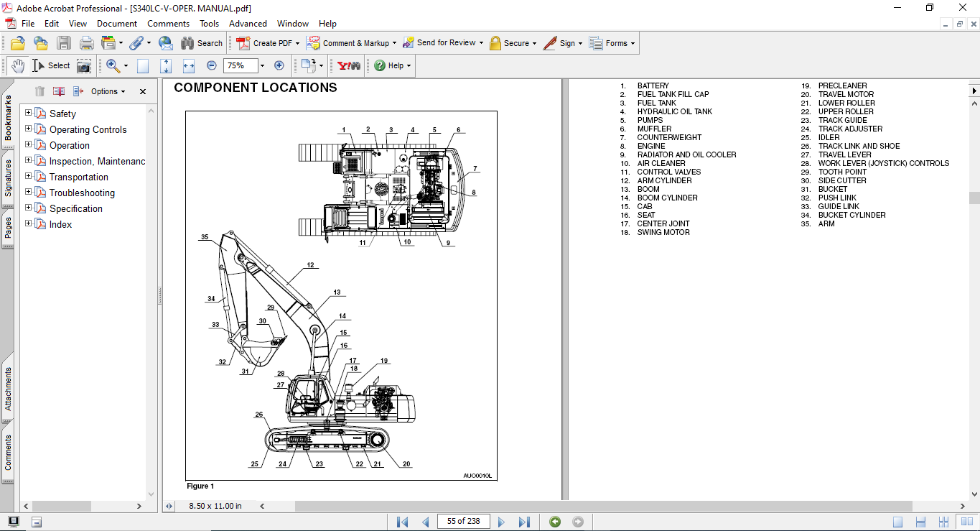The width and height of the screenshot is (980, 531).
Task: Click the plus Zoom In button
Action: tap(279, 65)
